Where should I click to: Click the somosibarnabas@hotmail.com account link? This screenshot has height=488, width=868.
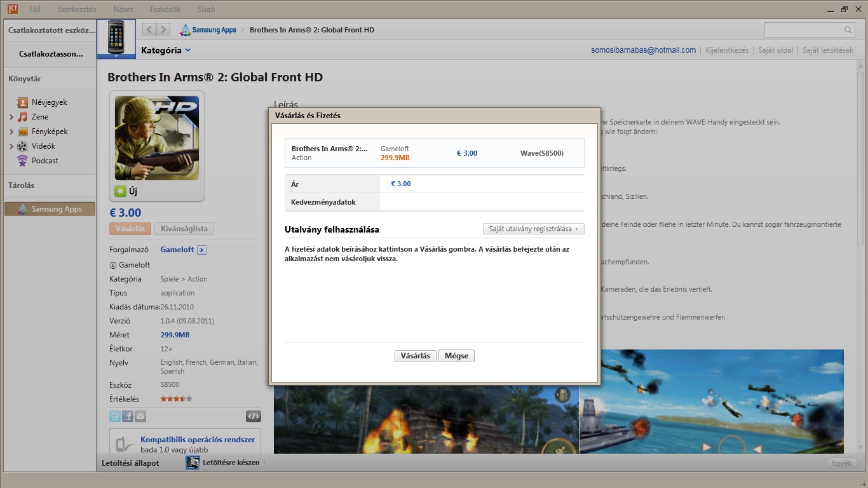tap(643, 50)
